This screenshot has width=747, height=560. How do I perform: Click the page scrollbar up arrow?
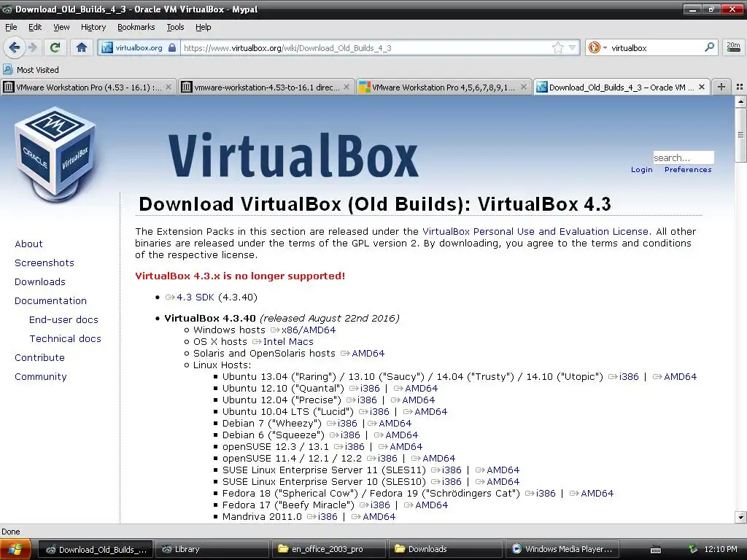[740, 101]
